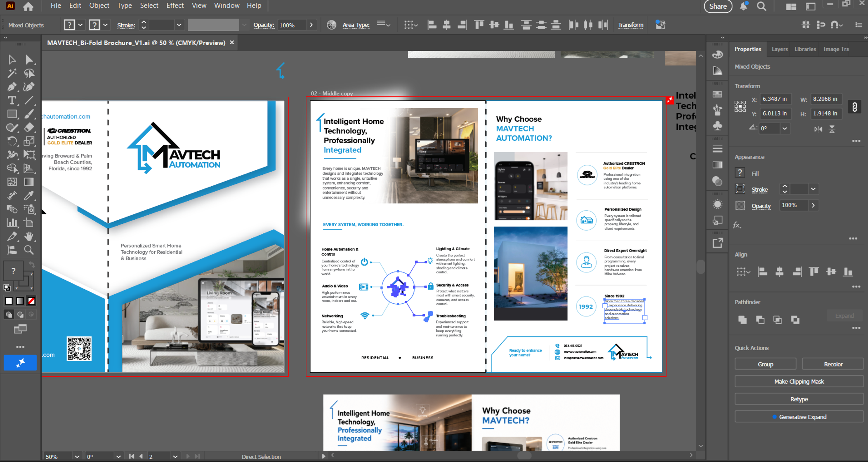Swap fill and stroke arrows
The width and height of the screenshot is (868, 462).
click(x=31, y=264)
